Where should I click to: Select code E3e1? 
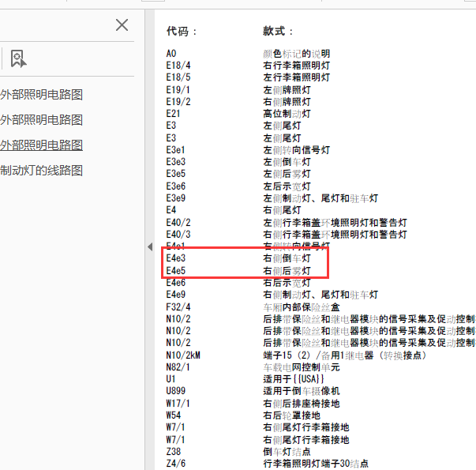(175, 150)
